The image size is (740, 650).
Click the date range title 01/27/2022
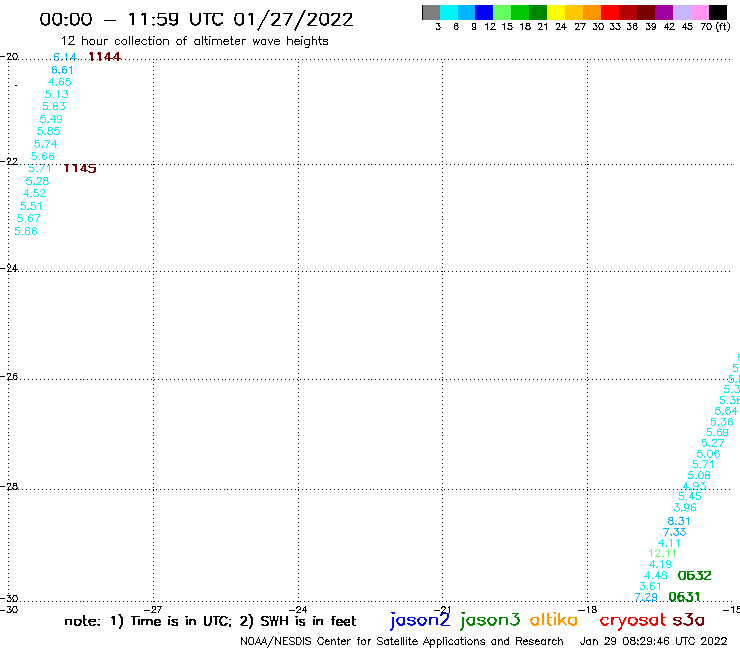point(293,20)
